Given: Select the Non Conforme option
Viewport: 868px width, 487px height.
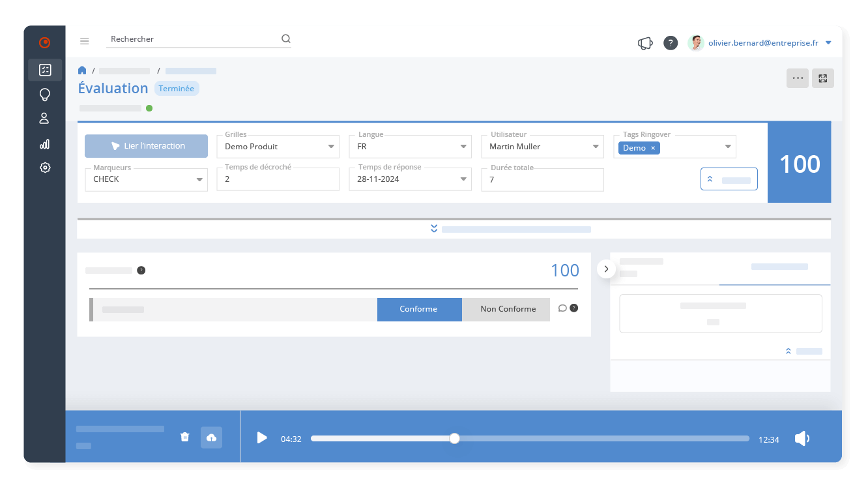Looking at the screenshot, I should click(x=508, y=309).
